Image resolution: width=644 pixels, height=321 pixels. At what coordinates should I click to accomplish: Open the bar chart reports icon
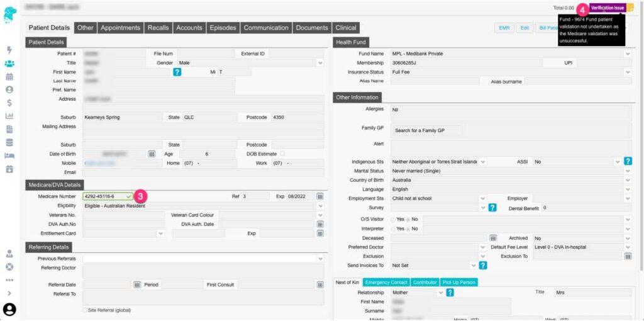point(9,115)
